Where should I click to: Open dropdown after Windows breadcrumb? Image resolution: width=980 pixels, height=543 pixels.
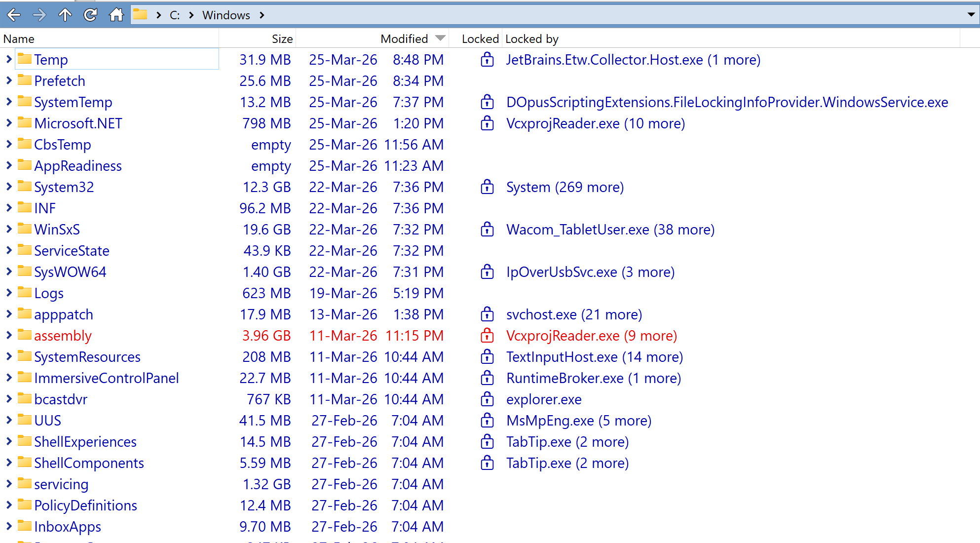click(262, 15)
